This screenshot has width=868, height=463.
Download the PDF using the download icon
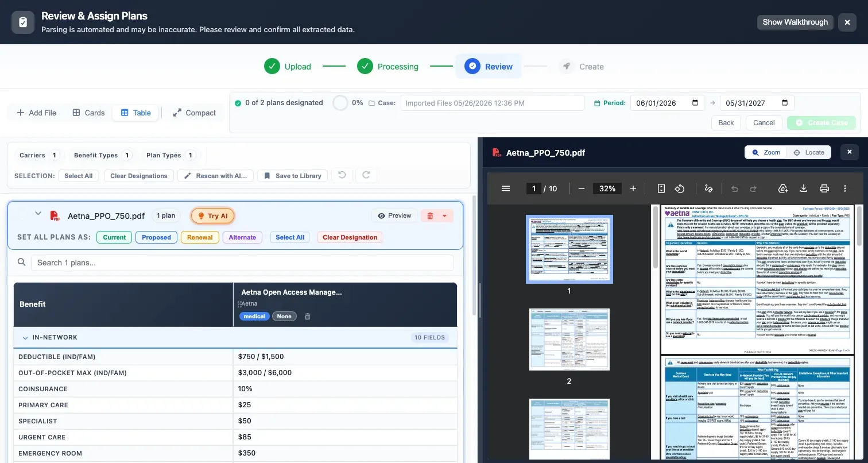coord(804,188)
